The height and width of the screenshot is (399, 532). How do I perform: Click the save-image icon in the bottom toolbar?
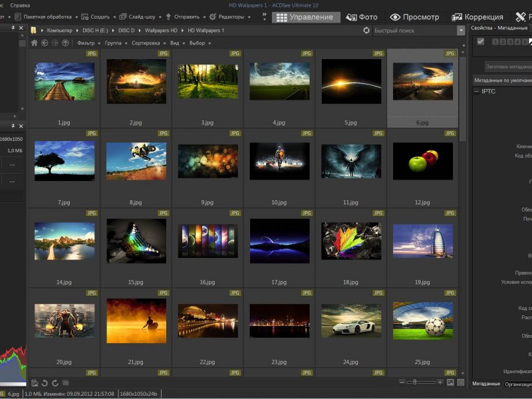(x=35, y=383)
